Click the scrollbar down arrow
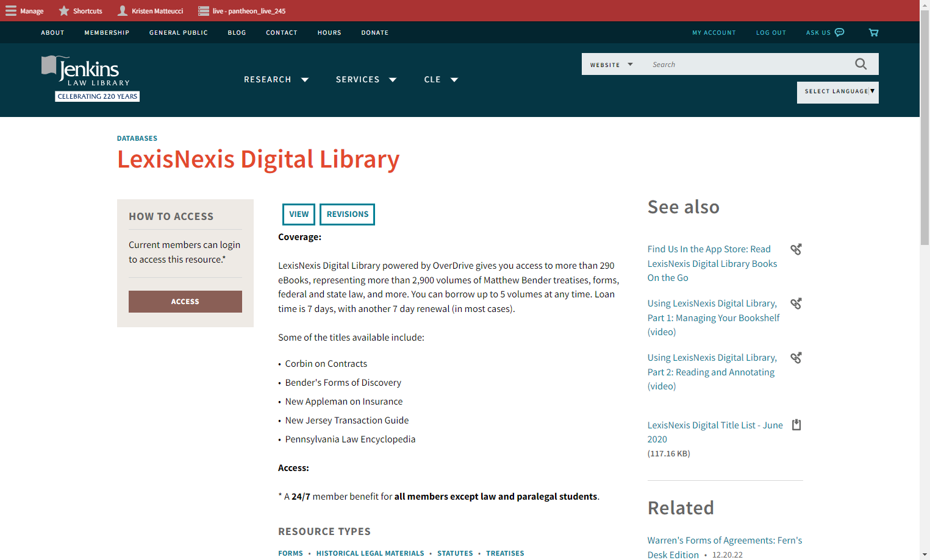 point(925,555)
